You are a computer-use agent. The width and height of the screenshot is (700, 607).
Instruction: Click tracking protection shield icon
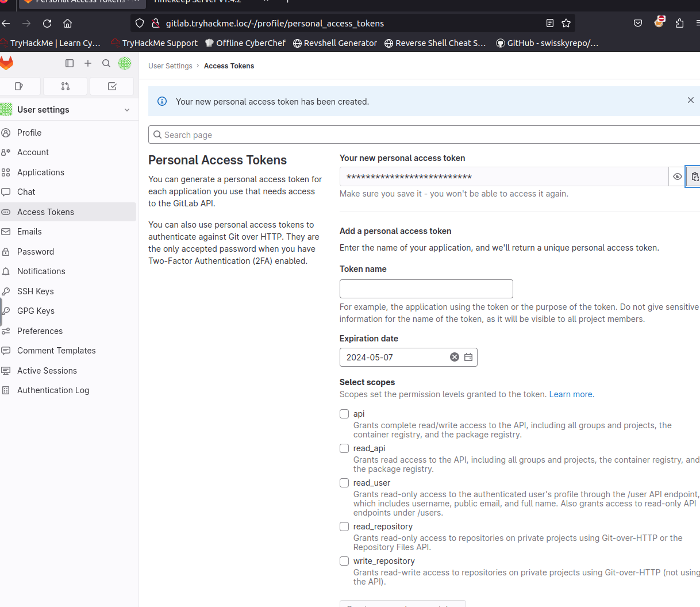tap(140, 23)
